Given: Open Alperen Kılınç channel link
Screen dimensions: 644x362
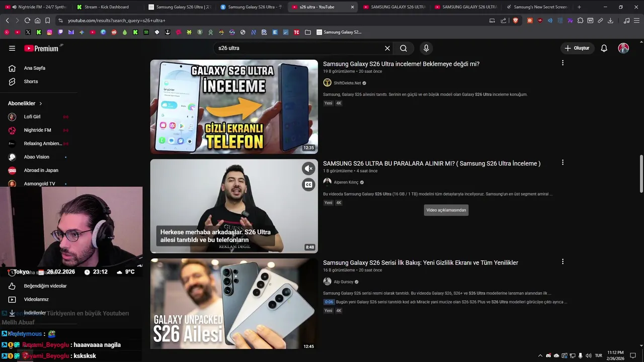Looking at the screenshot, I should [346, 183].
